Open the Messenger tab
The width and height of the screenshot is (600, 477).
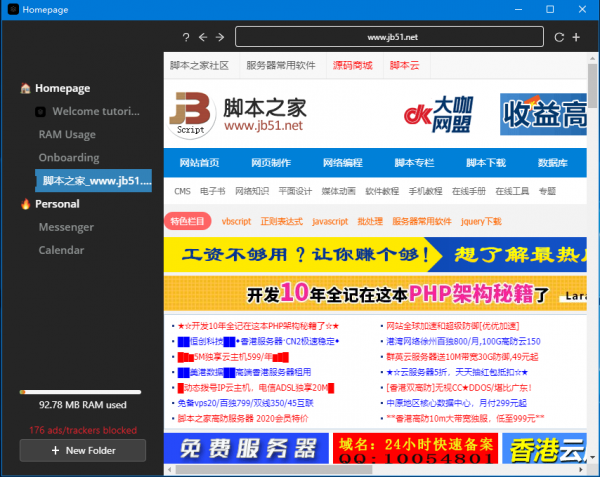click(x=66, y=227)
